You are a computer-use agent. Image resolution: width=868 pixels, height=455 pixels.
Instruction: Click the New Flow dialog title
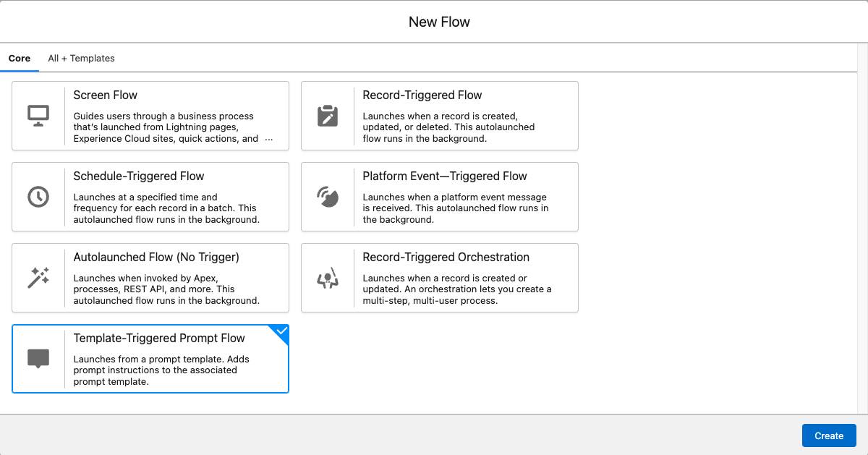click(438, 22)
